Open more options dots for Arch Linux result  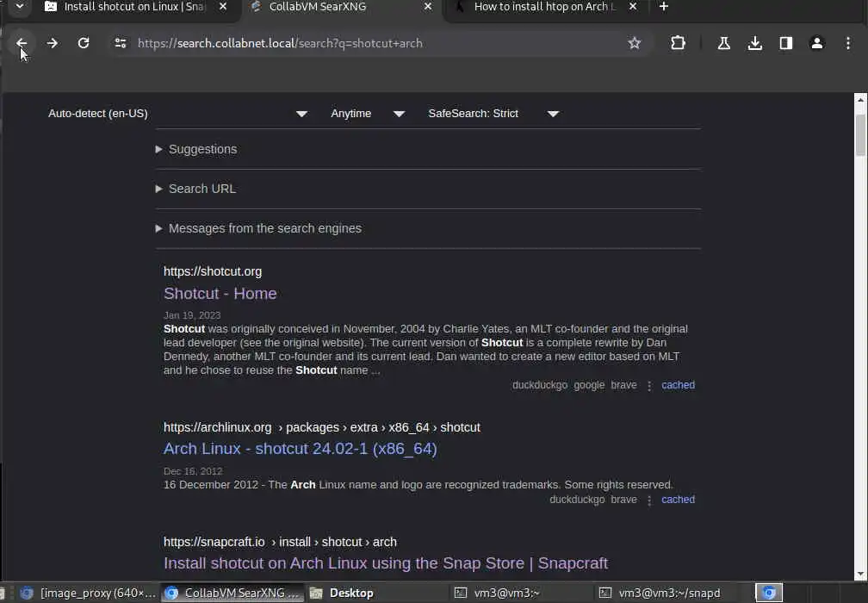648,500
